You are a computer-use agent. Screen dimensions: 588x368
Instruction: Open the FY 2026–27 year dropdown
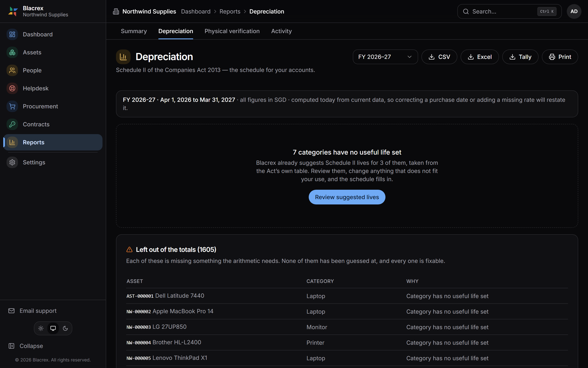click(x=385, y=57)
